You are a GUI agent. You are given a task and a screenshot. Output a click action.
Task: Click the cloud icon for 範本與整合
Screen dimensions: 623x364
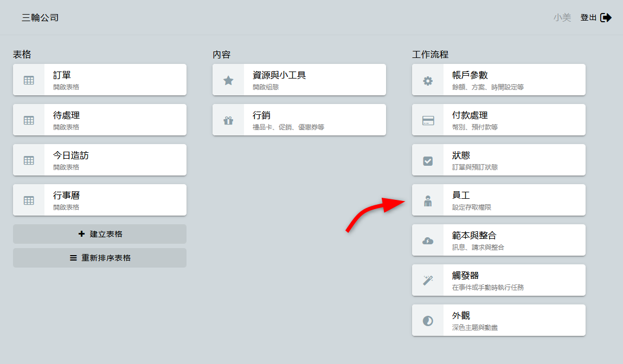click(x=428, y=240)
